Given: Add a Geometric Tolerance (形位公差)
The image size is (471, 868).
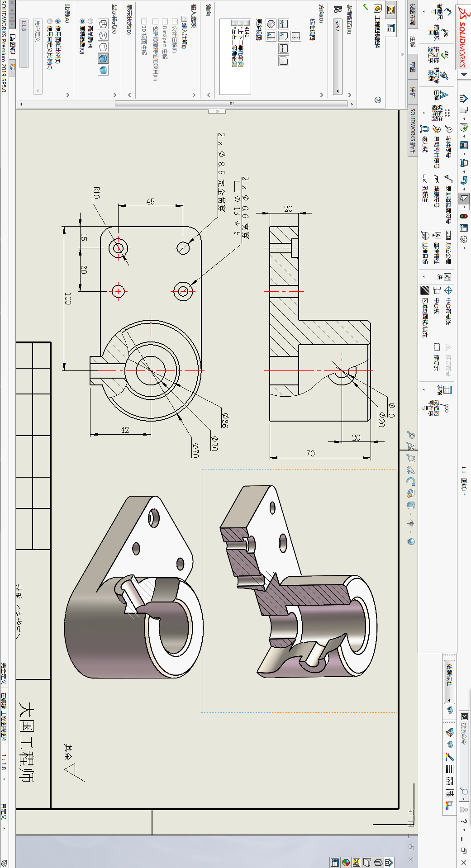Looking at the screenshot, I should pos(448,247).
